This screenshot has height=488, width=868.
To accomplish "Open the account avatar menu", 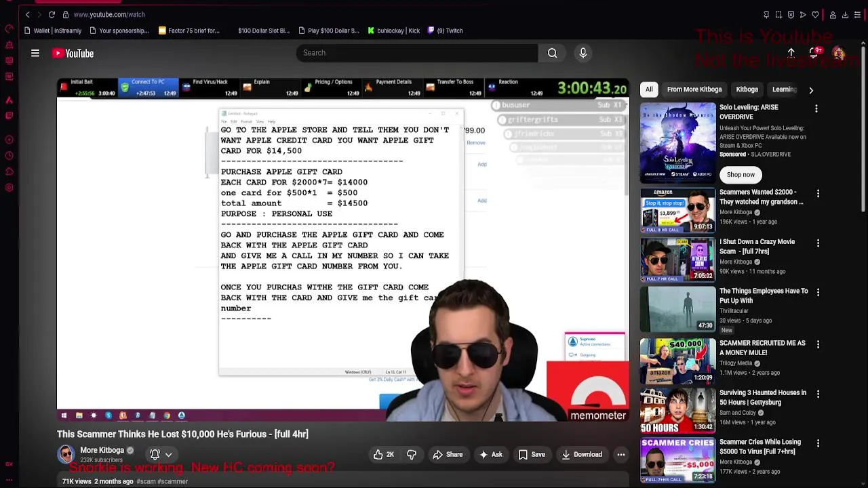I will pos(839,54).
